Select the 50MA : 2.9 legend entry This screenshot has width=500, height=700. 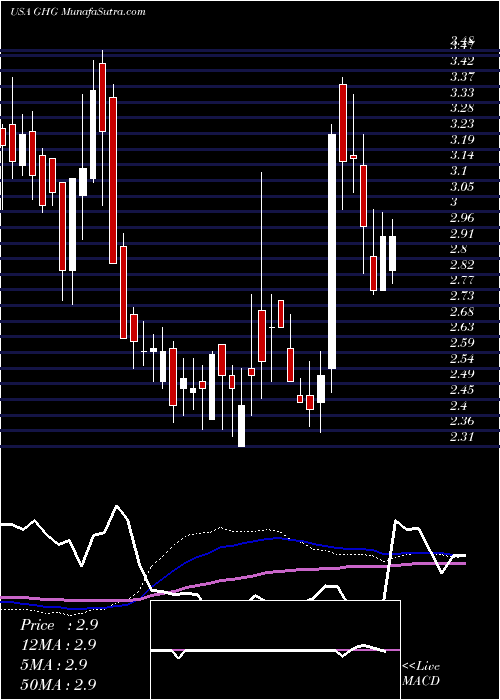click(58, 684)
